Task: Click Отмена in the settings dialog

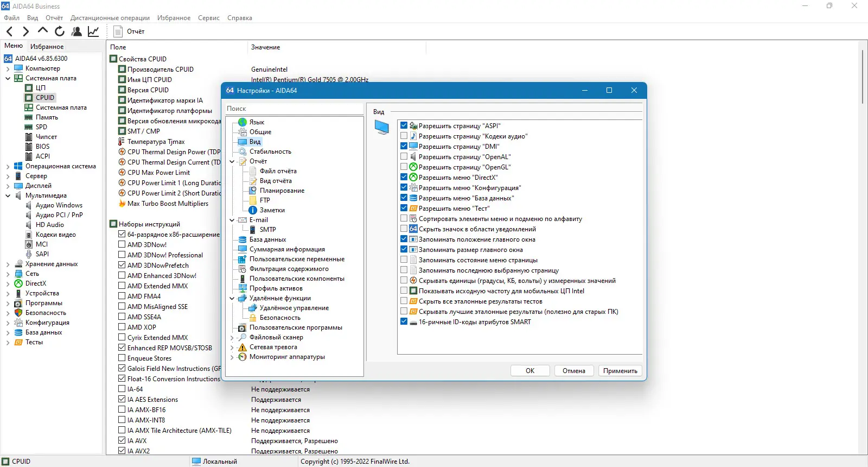Action: pos(574,371)
